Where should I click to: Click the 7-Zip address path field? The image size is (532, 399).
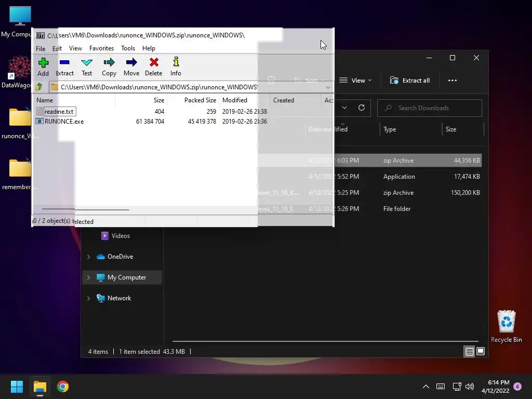190,87
